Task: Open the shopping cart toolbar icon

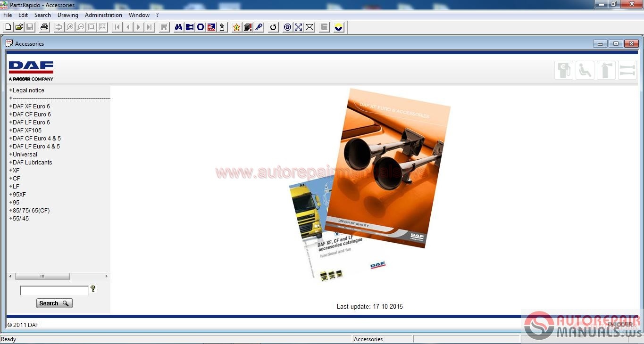Action: (164, 27)
